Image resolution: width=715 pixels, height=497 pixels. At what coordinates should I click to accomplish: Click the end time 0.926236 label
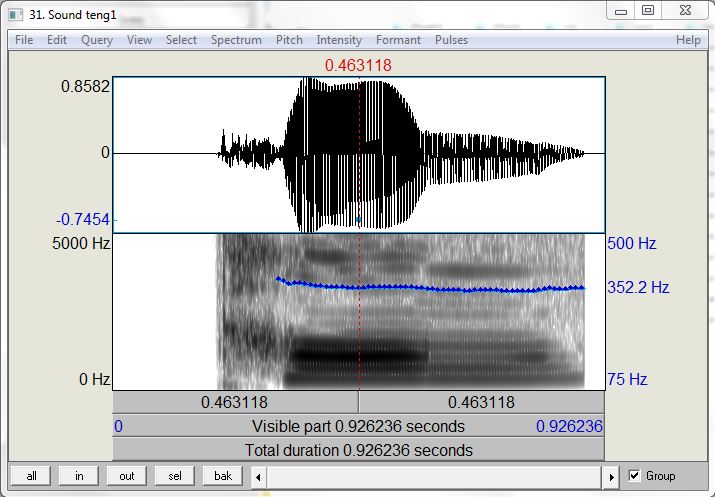click(x=569, y=426)
